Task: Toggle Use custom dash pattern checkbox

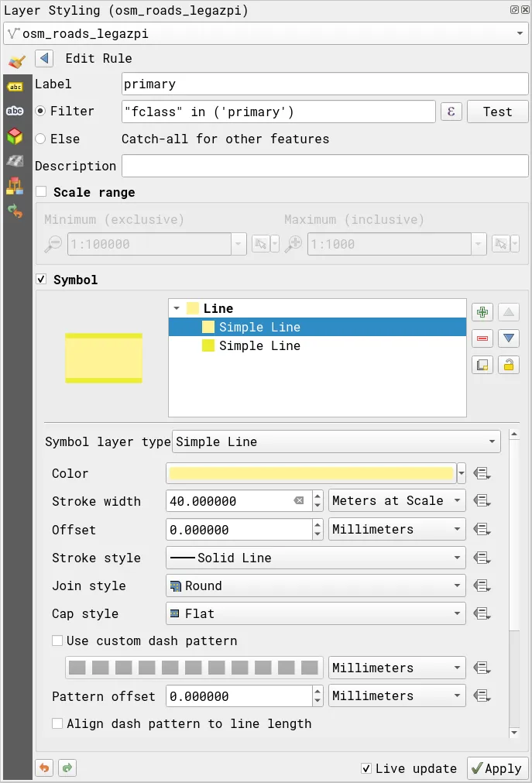Action: click(x=57, y=641)
